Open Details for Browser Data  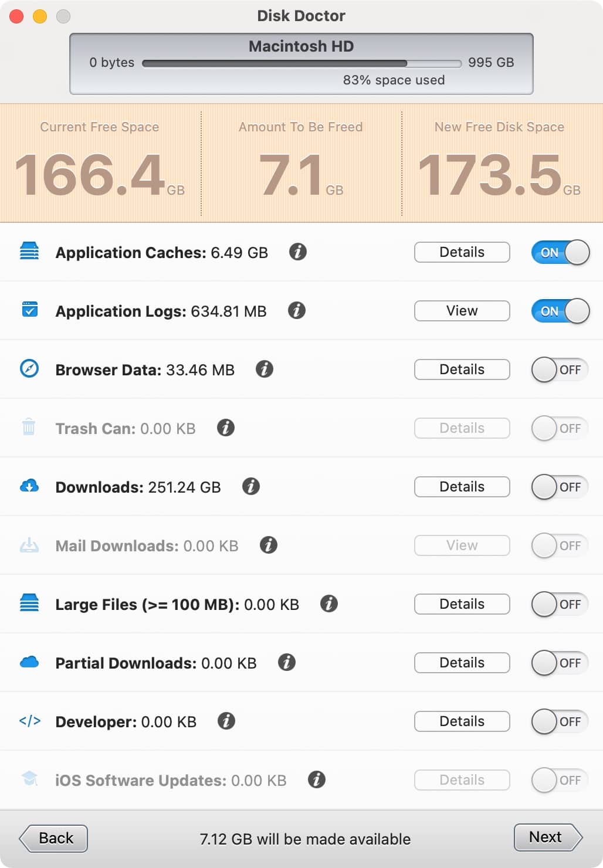[462, 369]
